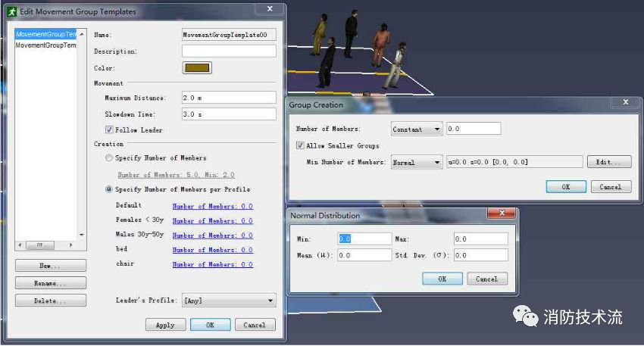This screenshot has width=644, height=346.
Task: Click the movement group Color swatch
Action: click(198, 68)
